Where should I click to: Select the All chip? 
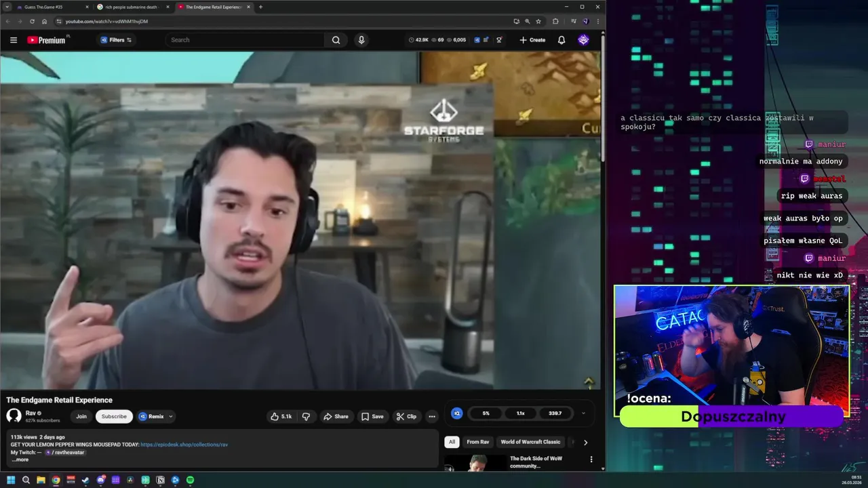click(452, 442)
